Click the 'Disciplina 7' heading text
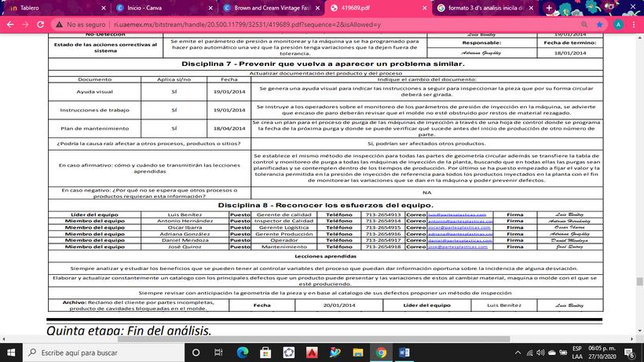644x362 pixels. (x=323, y=64)
